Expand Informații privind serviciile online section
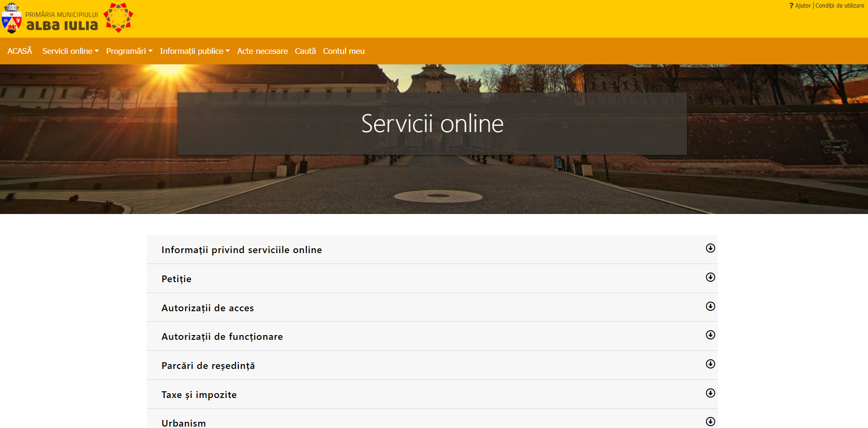 432,249
